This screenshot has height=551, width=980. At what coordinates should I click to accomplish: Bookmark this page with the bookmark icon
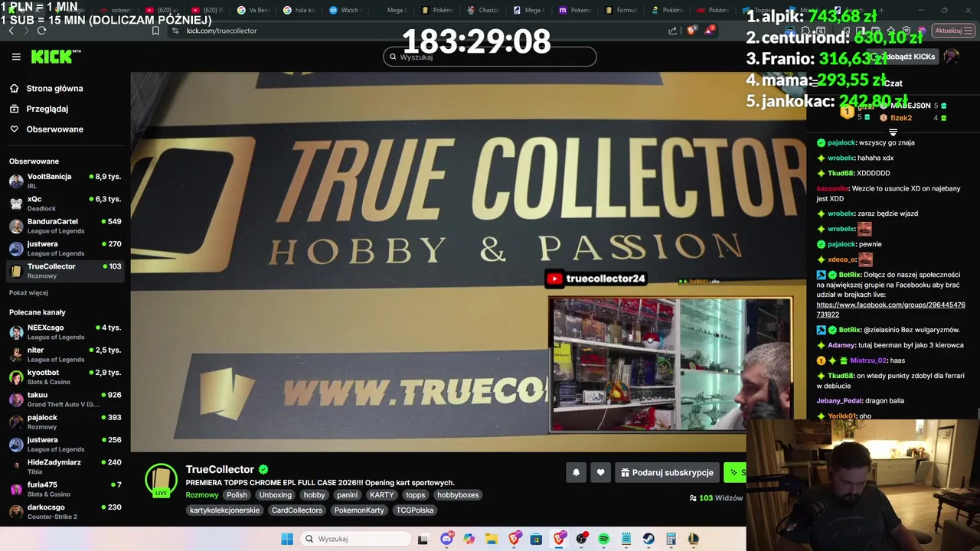click(155, 31)
